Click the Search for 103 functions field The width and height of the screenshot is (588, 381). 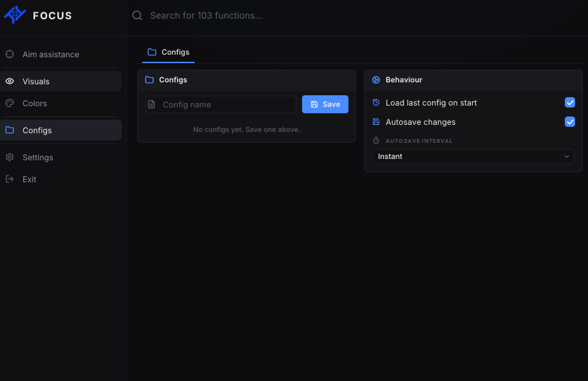(x=206, y=15)
